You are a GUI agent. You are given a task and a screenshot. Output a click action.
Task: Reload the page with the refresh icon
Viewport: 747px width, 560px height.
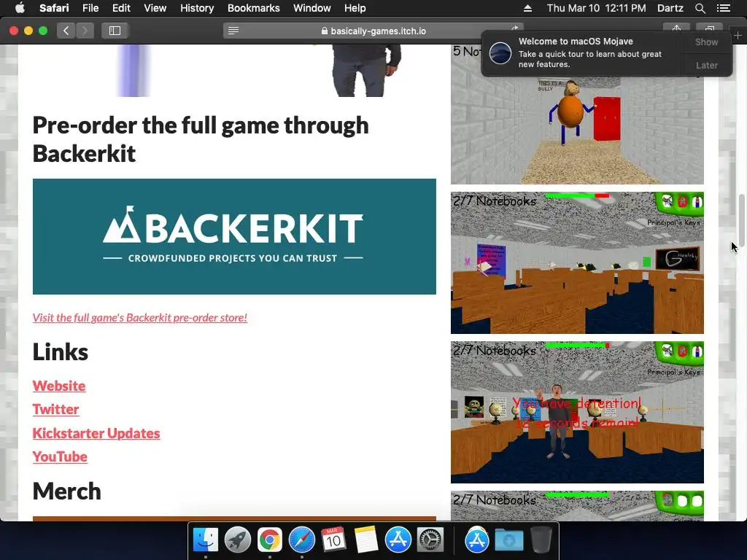pos(514,29)
